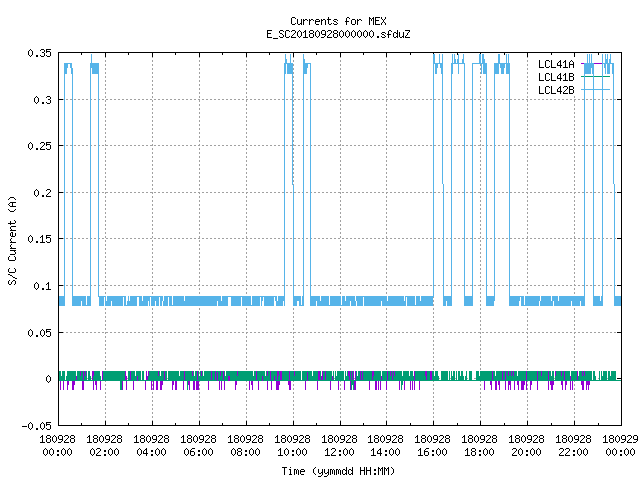Click the 0.15 y-axis tick value
The height and width of the screenshot is (480, 640).
click(40, 239)
